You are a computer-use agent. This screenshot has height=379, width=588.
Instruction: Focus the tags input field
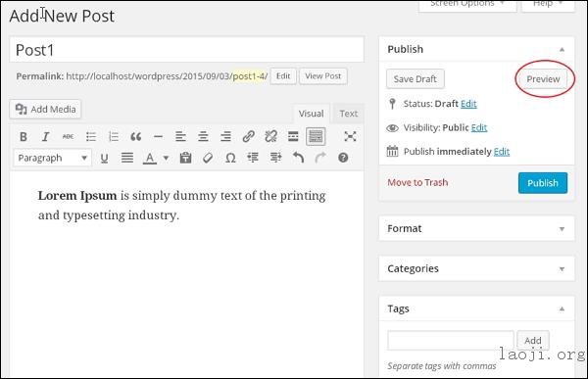point(451,341)
